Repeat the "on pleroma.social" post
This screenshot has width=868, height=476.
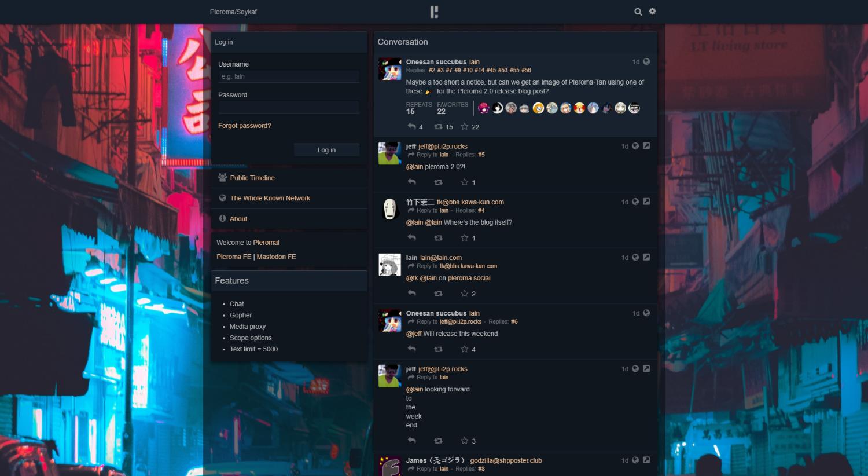439,293
